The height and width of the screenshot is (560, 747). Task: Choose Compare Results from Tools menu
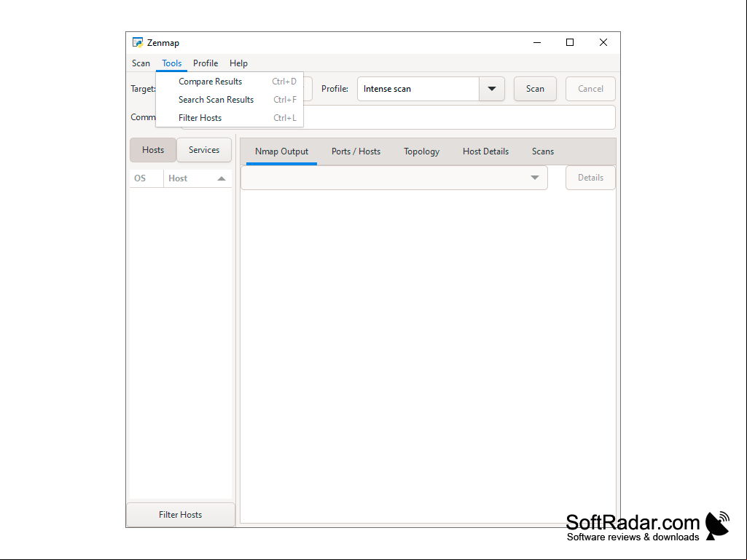[230, 82]
